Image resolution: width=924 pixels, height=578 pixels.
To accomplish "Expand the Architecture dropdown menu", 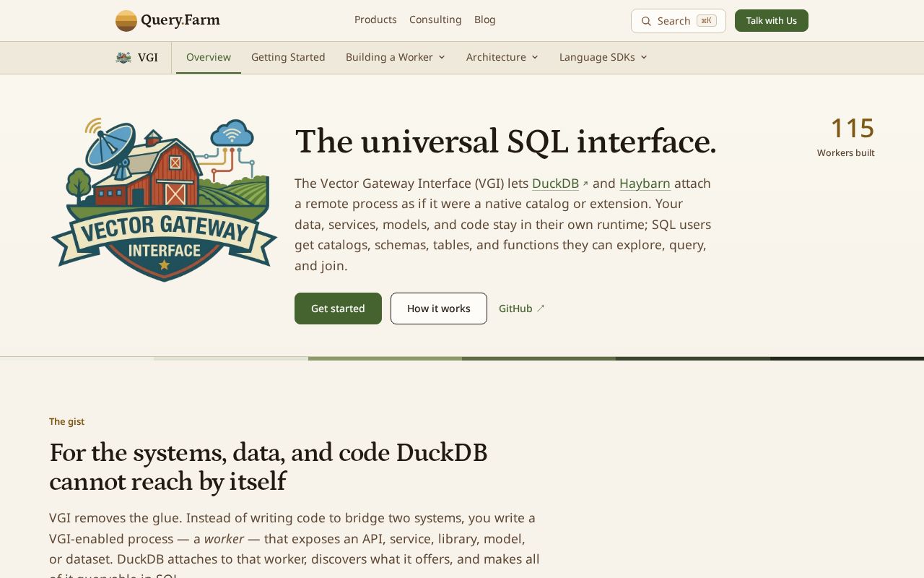I will (502, 57).
